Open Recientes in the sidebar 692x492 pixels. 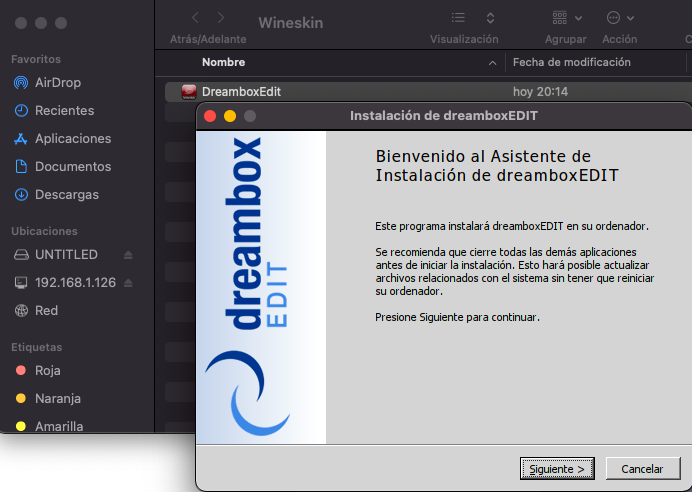tap(64, 111)
